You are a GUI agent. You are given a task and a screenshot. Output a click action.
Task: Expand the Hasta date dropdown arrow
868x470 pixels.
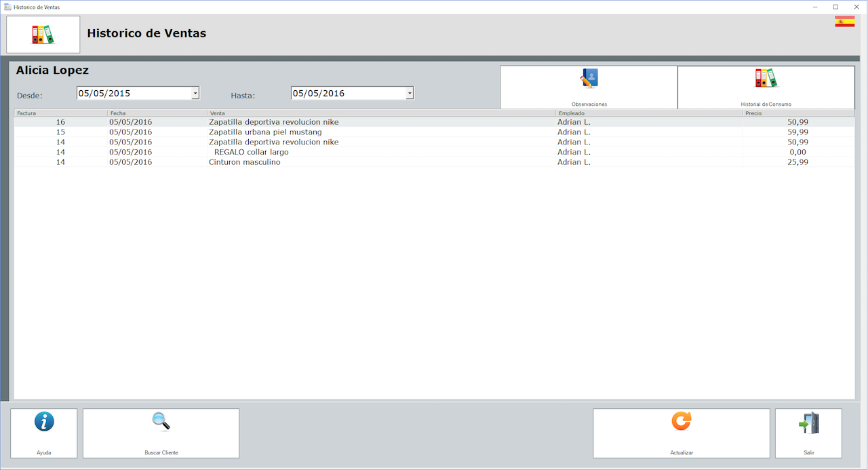coord(410,94)
